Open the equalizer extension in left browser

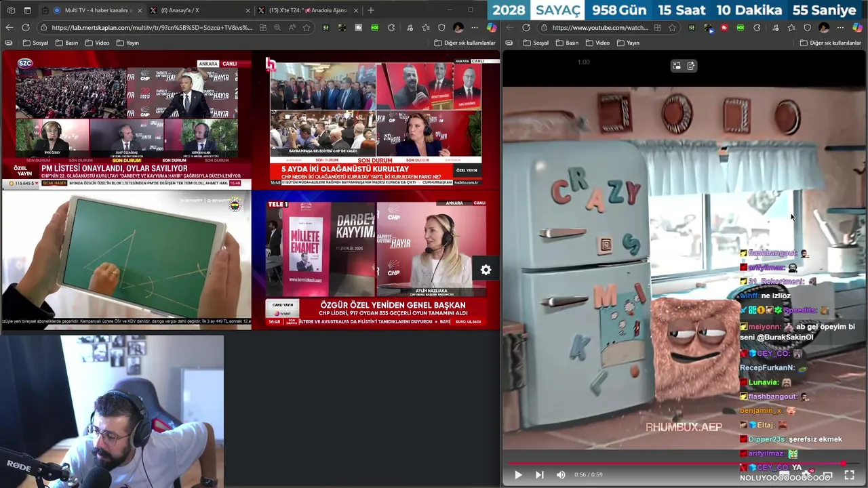(x=325, y=28)
